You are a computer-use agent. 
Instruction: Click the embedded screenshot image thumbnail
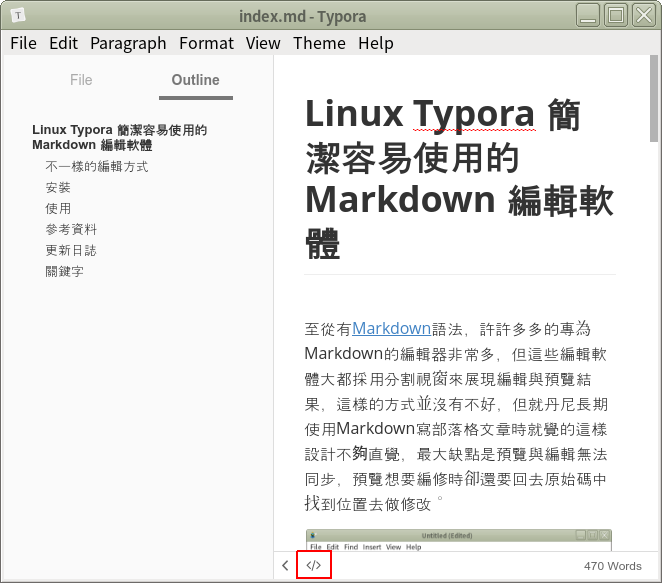[x=459, y=540]
